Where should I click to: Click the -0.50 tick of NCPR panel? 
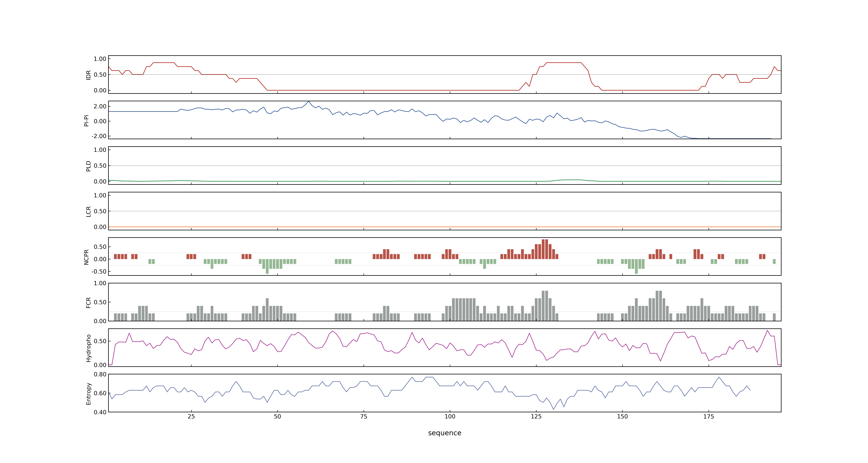pyautogui.click(x=99, y=271)
